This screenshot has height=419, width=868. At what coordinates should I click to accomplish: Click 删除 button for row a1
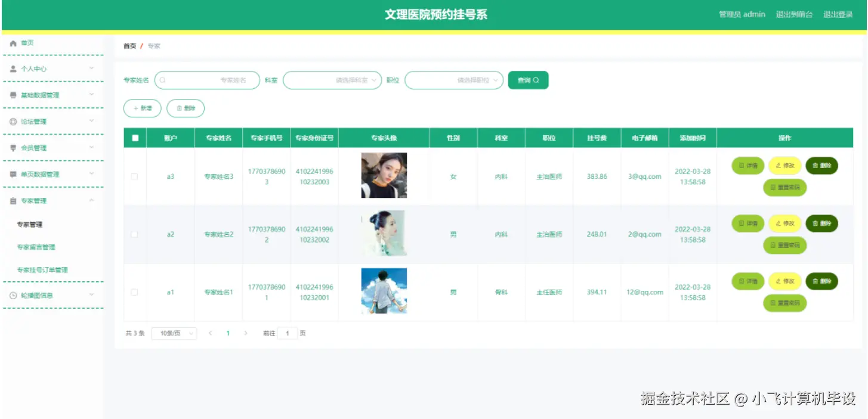coord(821,281)
